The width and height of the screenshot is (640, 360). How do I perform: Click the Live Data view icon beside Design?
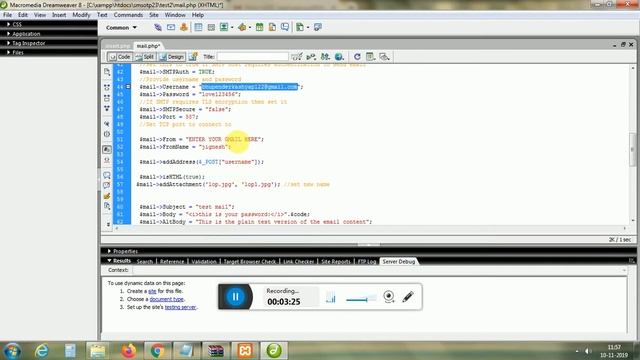193,57
